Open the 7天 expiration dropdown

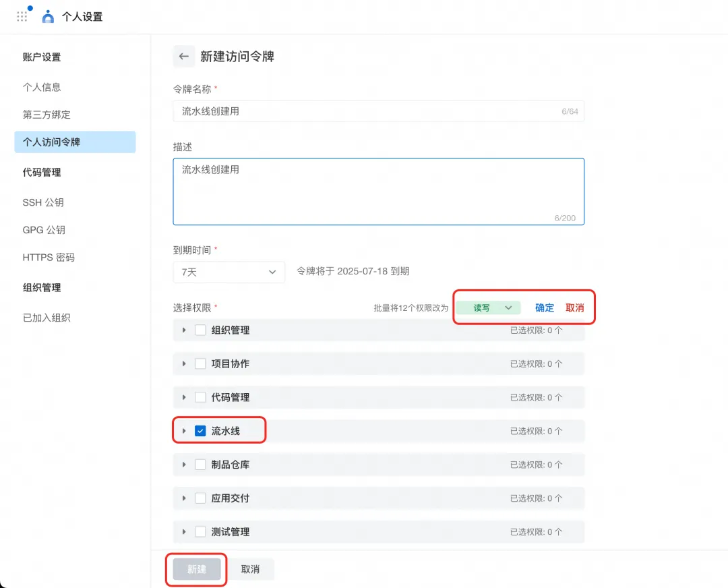[229, 272]
